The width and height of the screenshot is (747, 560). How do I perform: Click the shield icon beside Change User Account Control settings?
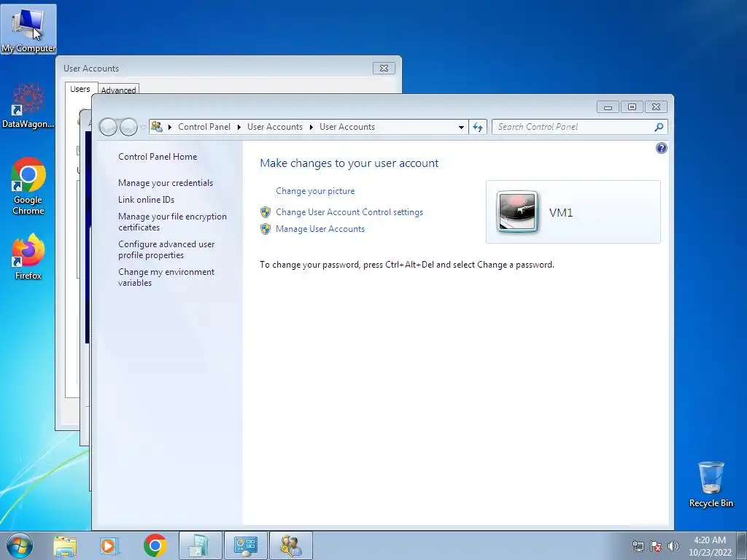(x=266, y=212)
